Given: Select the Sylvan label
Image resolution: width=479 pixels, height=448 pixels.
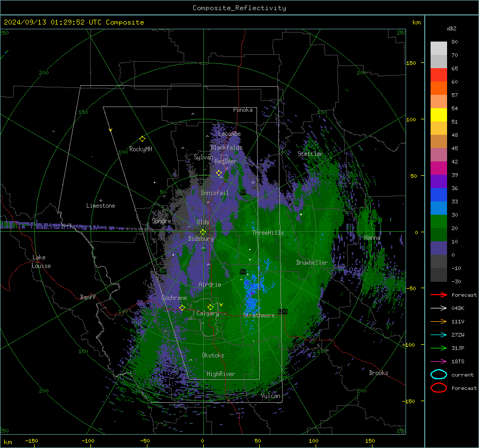Looking at the screenshot, I should coord(203,157).
